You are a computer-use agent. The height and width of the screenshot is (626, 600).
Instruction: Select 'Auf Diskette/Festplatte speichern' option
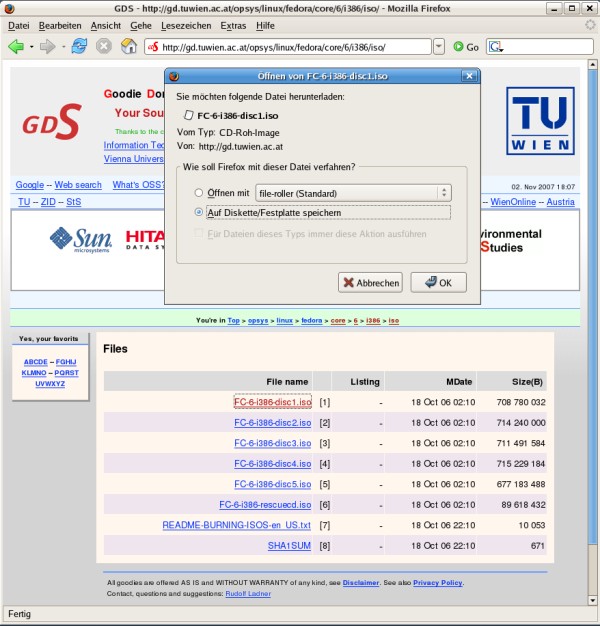click(x=200, y=212)
